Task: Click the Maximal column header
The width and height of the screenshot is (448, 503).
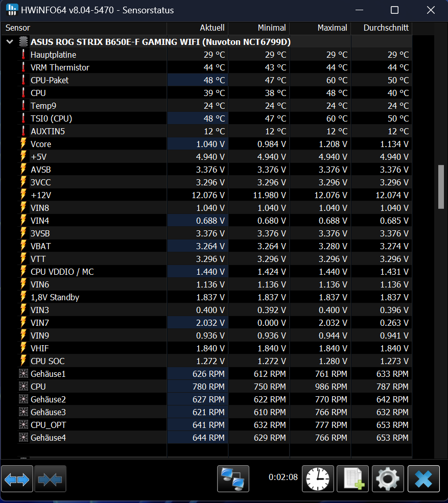Action: click(320, 28)
